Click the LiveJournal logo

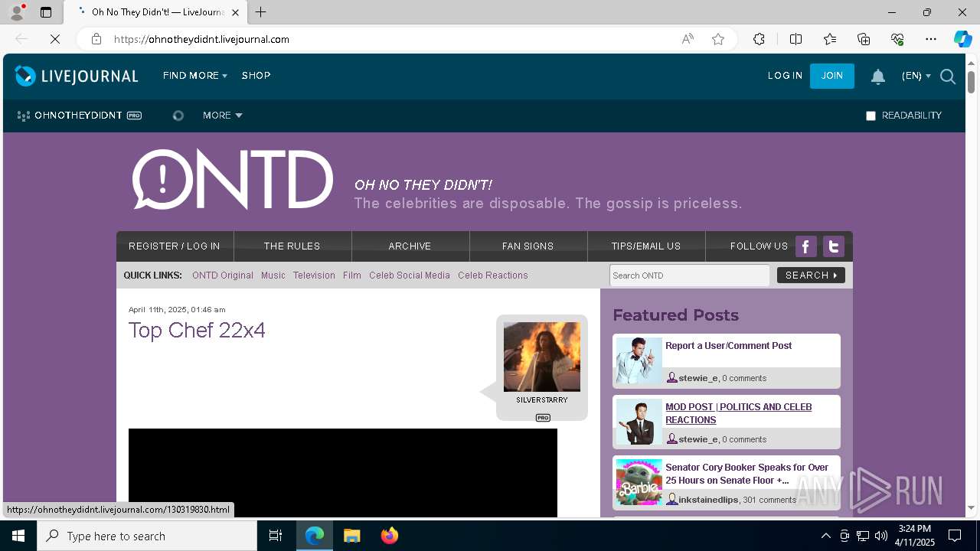(x=77, y=76)
